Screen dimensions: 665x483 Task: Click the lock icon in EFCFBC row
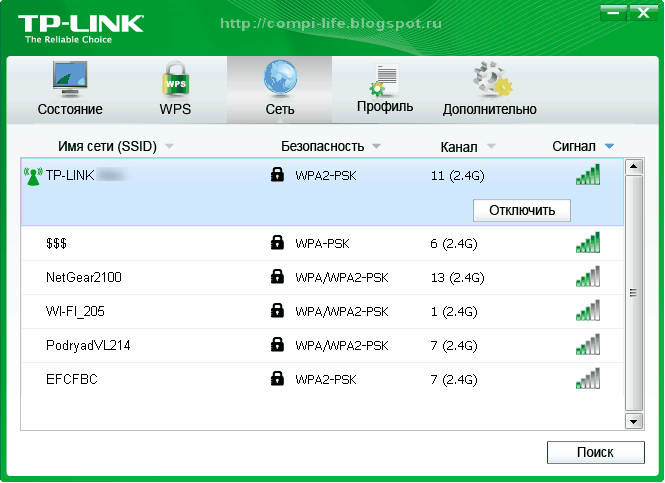[x=277, y=378]
